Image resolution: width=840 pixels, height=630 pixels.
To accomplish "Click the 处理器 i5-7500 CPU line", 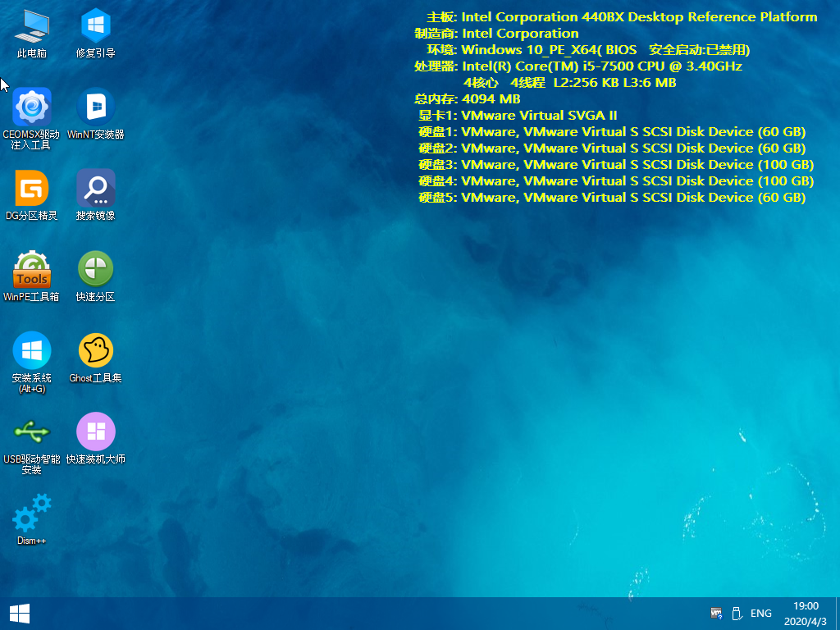I will tap(578, 66).
